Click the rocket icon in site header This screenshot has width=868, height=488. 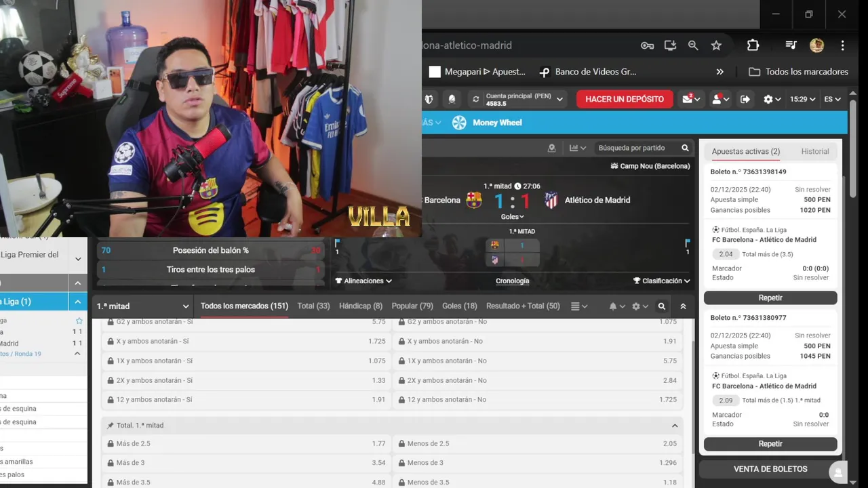click(x=452, y=99)
